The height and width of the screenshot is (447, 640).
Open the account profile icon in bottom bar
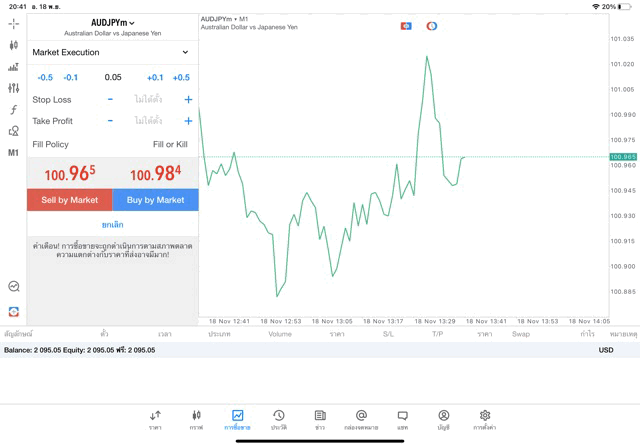pyautogui.click(x=443, y=419)
